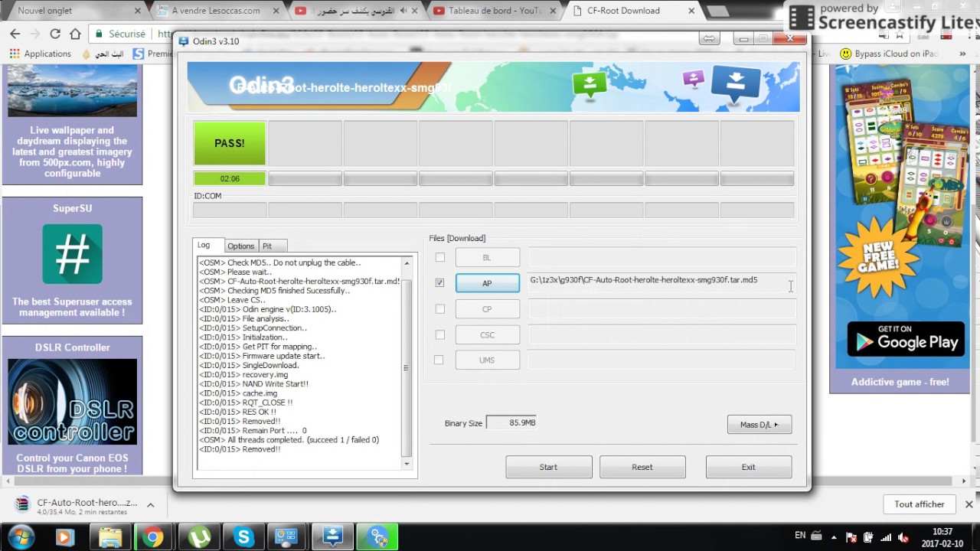Enable the UMS file checkbox
This screenshot has width=980, height=551.
439,360
